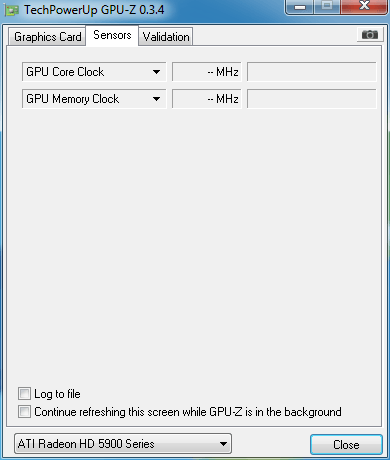Click the Close button

coord(346,444)
